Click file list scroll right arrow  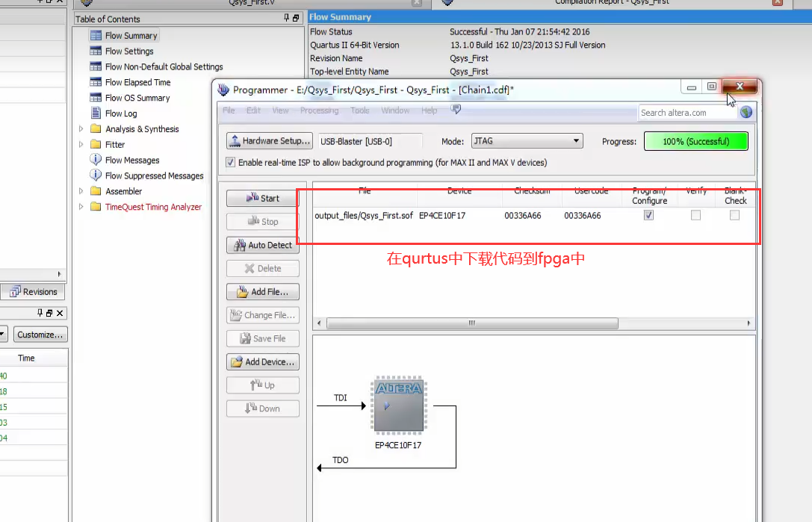click(749, 323)
